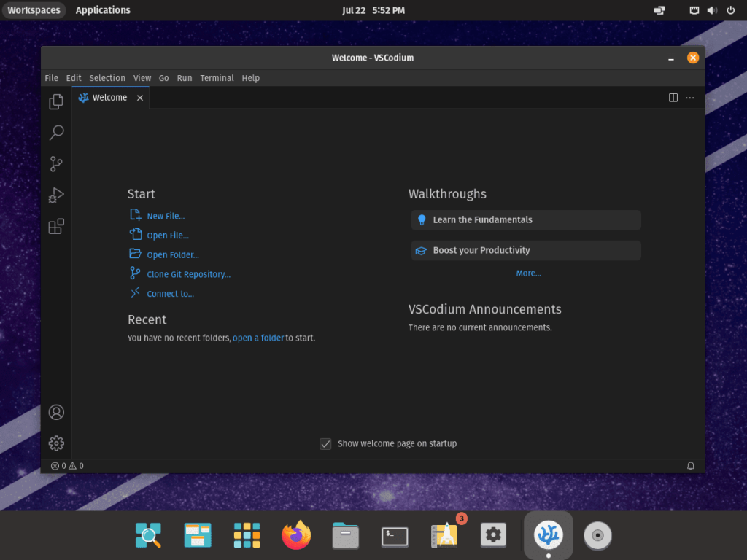Open the power menu in top panel

pos(731,10)
